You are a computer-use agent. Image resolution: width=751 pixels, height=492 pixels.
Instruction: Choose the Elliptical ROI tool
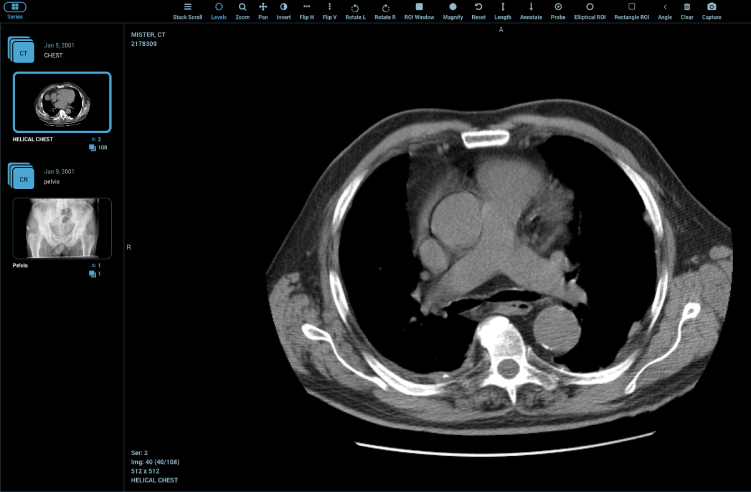[589, 10]
